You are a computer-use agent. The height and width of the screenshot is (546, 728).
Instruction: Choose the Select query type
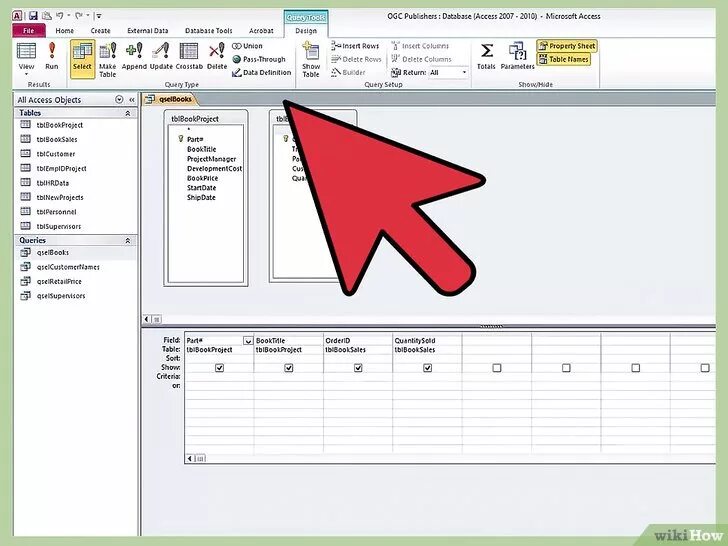pos(82,57)
